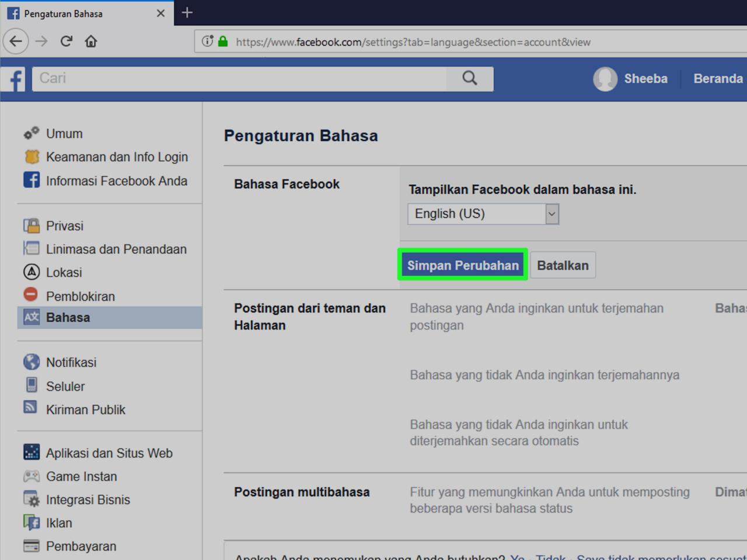747x560 pixels.
Task: Click the Bahasa language icon
Action: tap(32, 317)
